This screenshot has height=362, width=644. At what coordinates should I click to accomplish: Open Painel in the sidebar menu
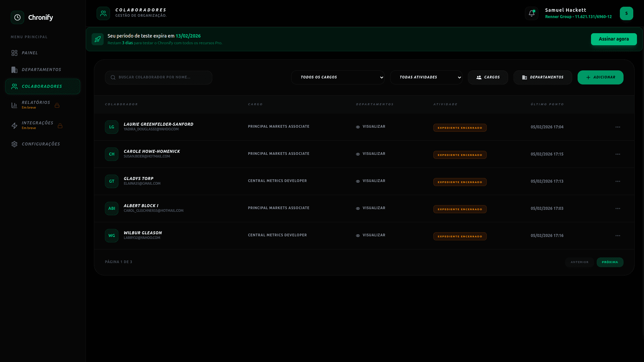point(30,53)
